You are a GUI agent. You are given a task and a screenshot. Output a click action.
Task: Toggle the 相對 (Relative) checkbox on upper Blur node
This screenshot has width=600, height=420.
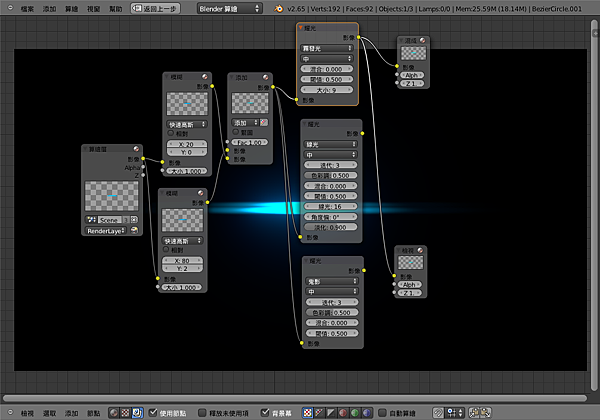[x=171, y=133]
